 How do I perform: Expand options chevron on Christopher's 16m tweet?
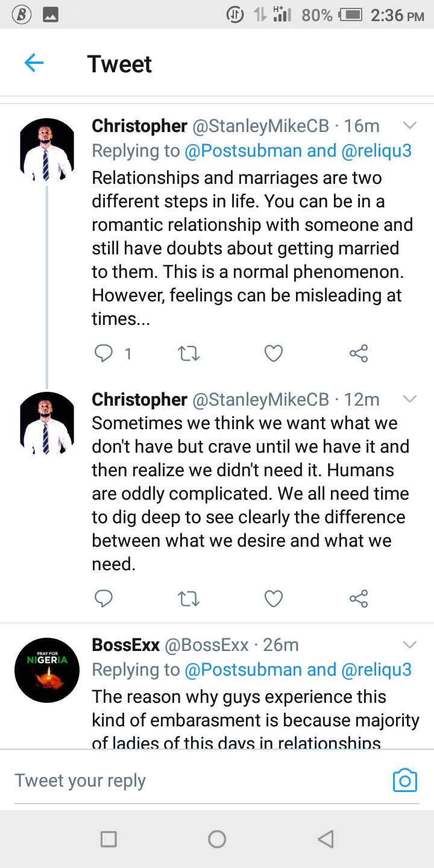click(409, 126)
